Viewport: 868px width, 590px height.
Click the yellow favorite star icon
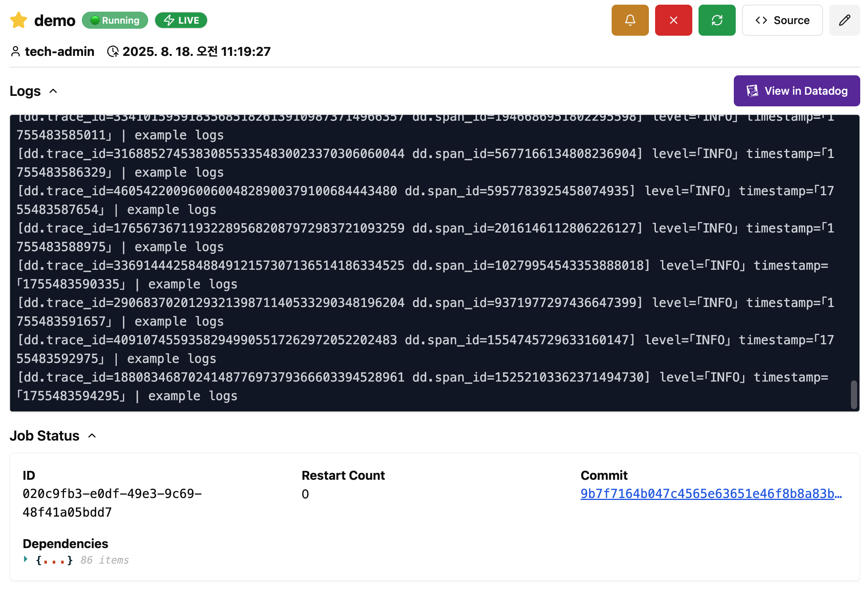coord(19,20)
